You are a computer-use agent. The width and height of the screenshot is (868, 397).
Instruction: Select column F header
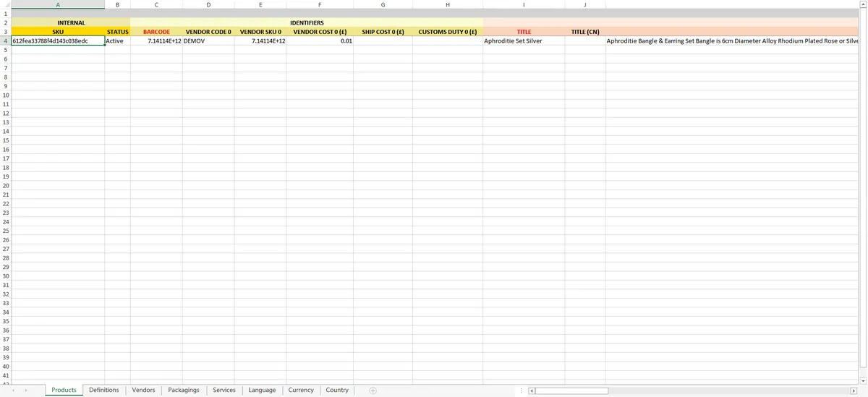320,4
